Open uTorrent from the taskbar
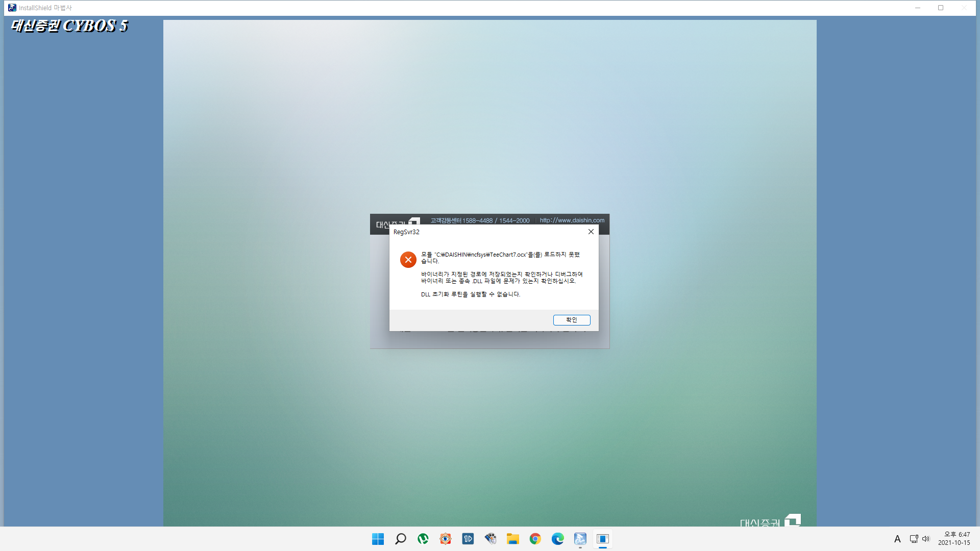980x551 pixels. (423, 539)
